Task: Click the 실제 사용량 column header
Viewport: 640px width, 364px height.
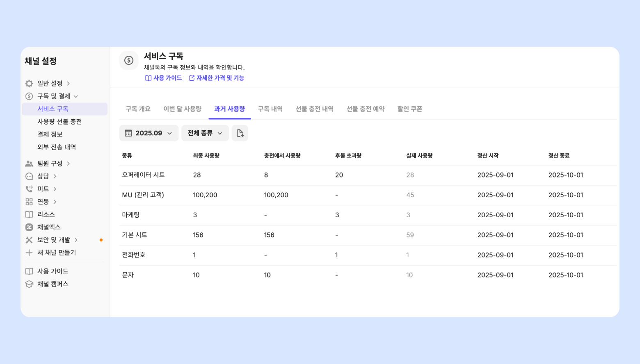Action: click(420, 156)
